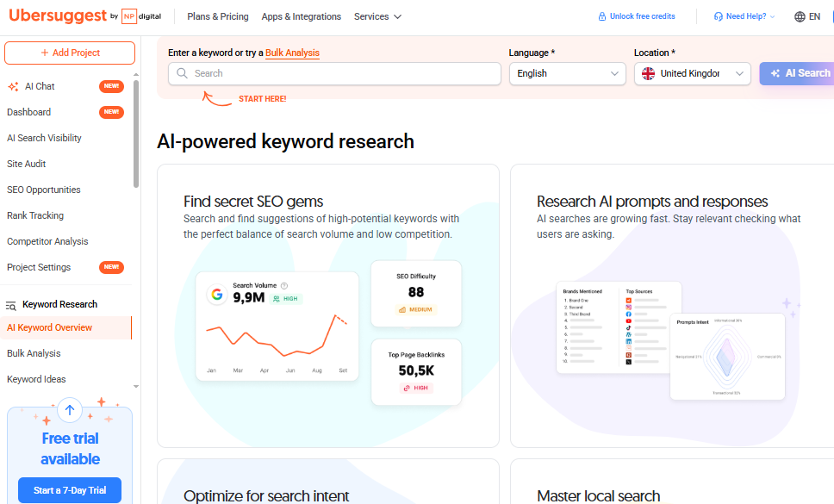Screen dimensions: 834x504
Task: Open Rank Tracking
Action: (x=35, y=215)
